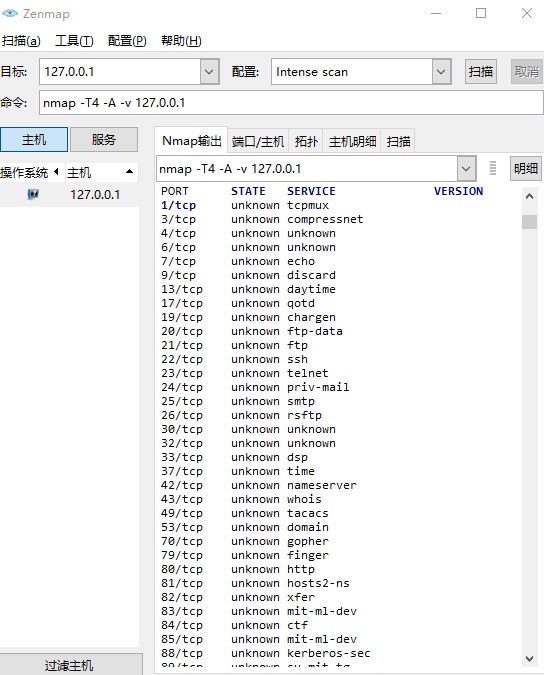Click the 88/tcp kerberos-sec row
The image size is (544, 675).
point(266,653)
